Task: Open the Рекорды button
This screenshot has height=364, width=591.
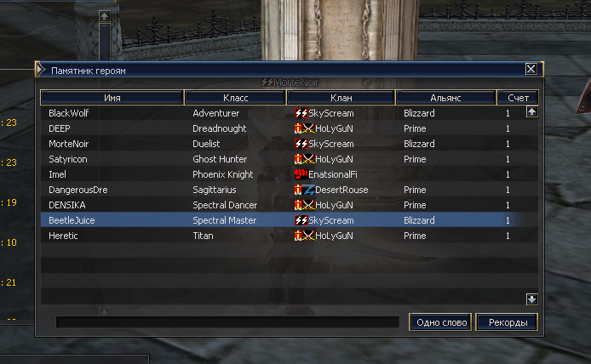Action: [x=508, y=322]
